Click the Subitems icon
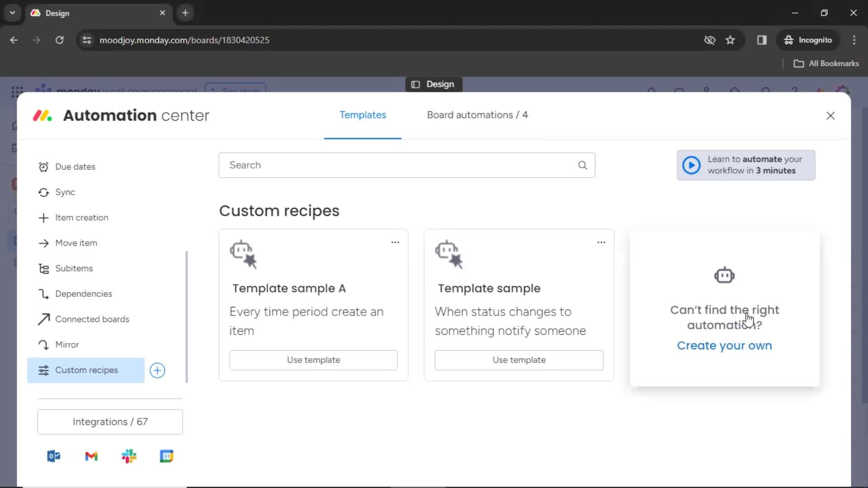The height and width of the screenshot is (488, 868). click(x=43, y=268)
